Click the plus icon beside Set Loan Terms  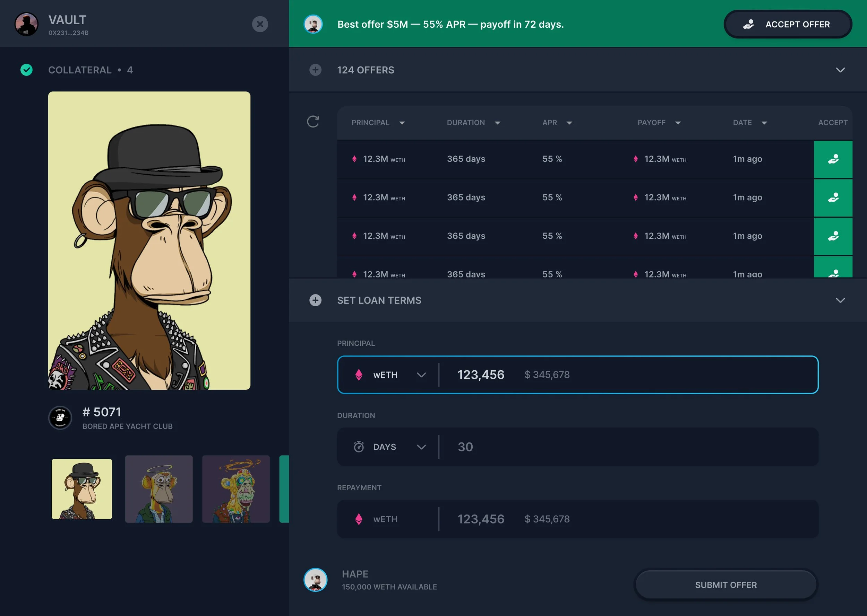(x=315, y=300)
